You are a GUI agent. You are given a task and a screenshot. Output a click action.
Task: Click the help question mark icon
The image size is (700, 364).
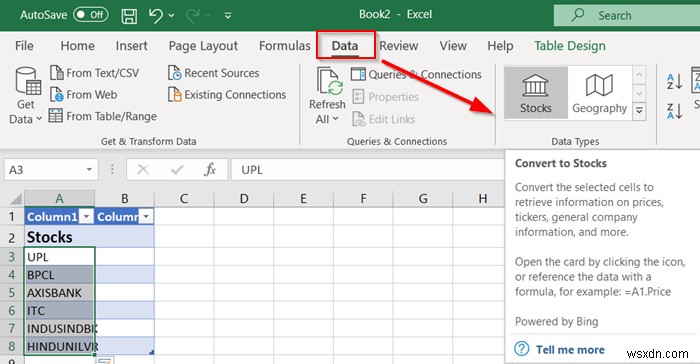point(521,348)
